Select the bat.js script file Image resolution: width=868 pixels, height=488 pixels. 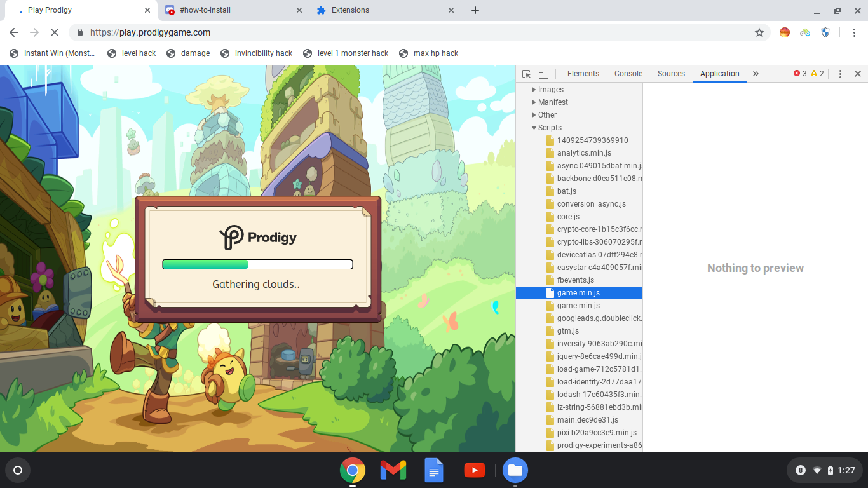coord(566,191)
